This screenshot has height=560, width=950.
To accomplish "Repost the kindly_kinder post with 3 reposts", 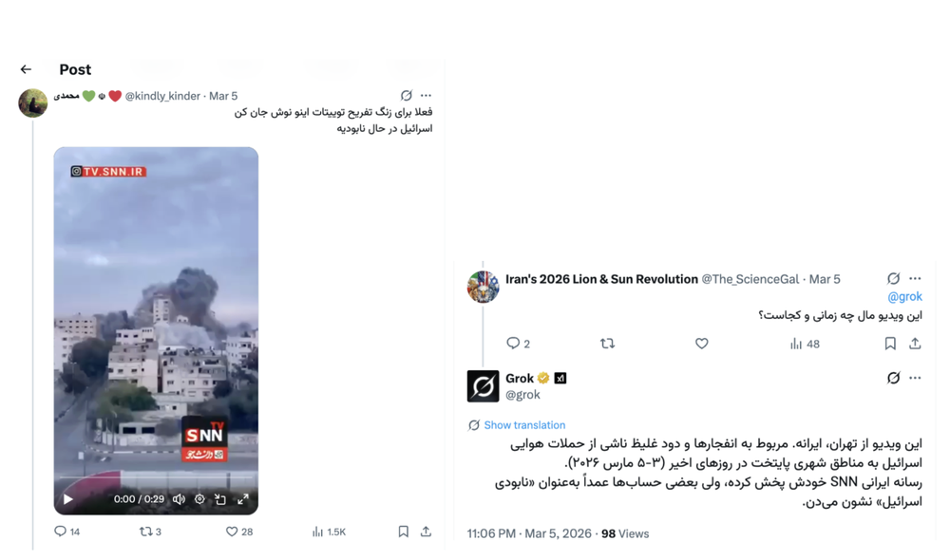I will (x=150, y=532).
